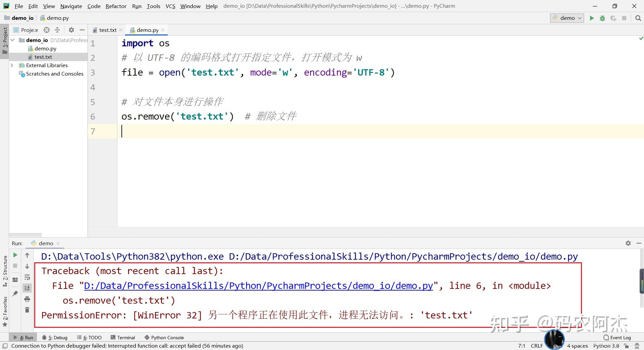The width and height of the screenshot is (644, 350).
Task: Open the Python 3.8 interpreter selector
Action: click(x=606, y=346)
